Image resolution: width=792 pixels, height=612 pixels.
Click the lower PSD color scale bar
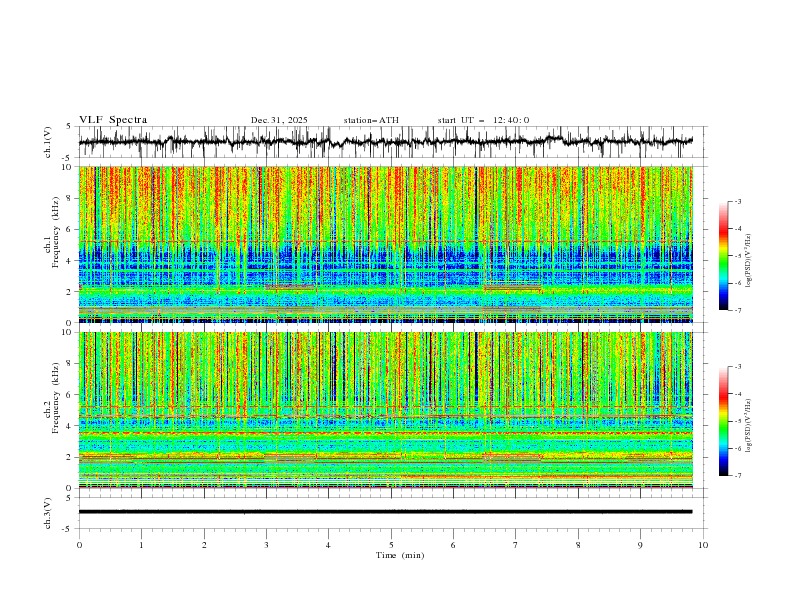723,421
